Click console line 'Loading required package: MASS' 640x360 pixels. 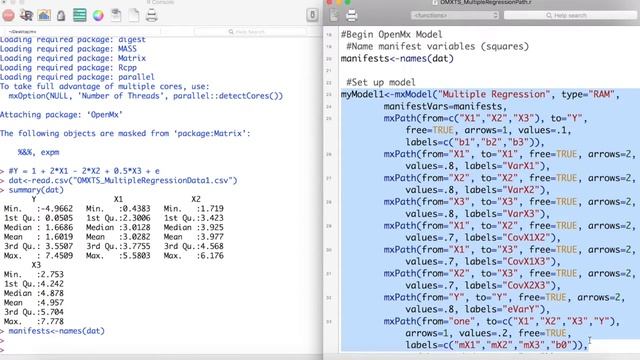coord(68,49)
